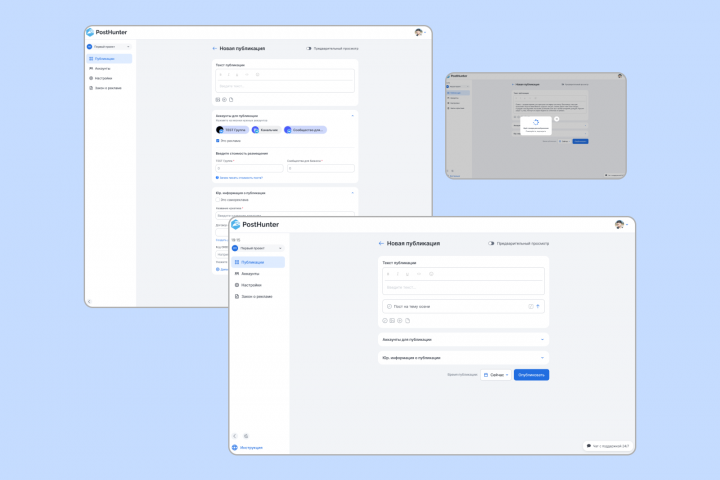
Task: Click the blue send arrow in the AI prompt field
Action: tap(538, 306)
